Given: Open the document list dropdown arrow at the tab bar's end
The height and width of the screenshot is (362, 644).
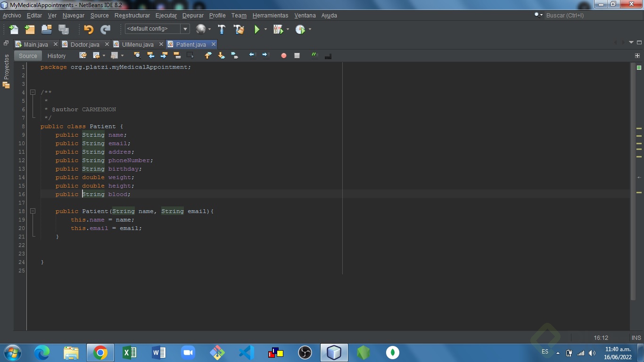Looking at the screenshot, I should [x=631, y=42].
